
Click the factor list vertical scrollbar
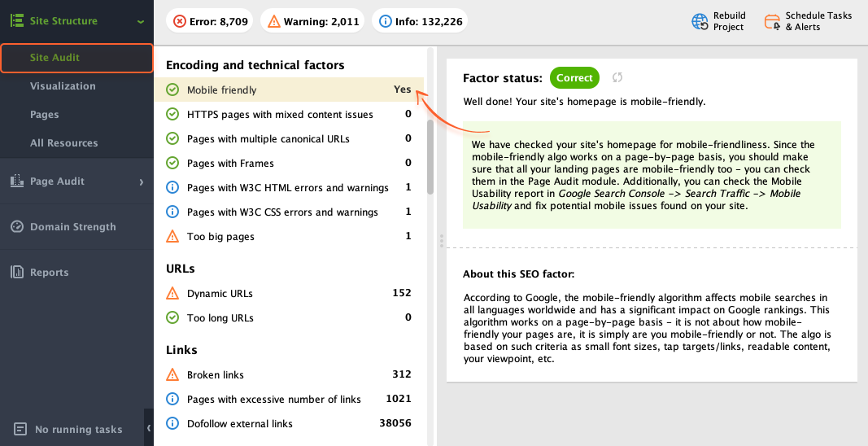(x=430, y=157)
